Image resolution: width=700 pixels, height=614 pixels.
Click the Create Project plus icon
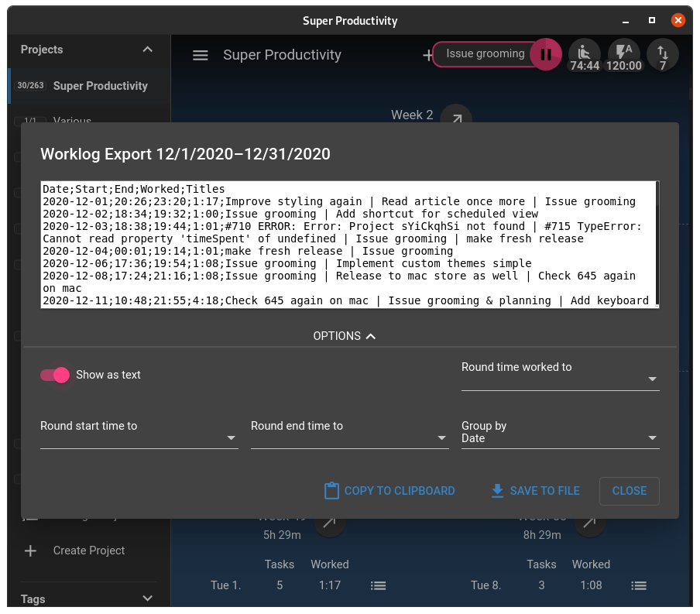click(29, 551)
